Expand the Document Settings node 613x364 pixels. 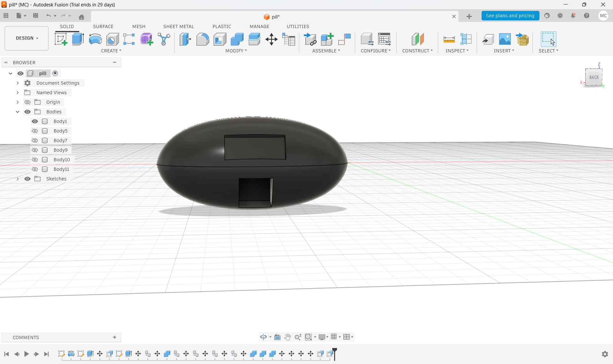tap(18, 83)
